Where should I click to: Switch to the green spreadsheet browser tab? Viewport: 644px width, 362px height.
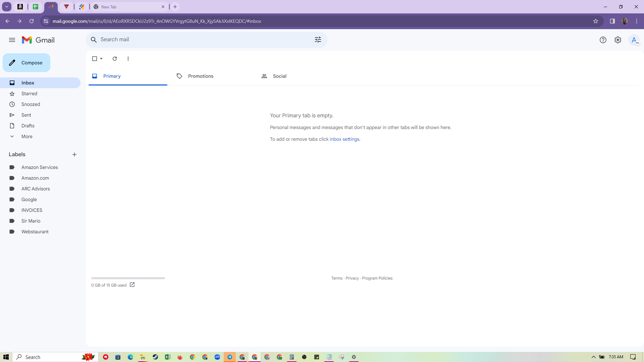click(x=36, y=7)
